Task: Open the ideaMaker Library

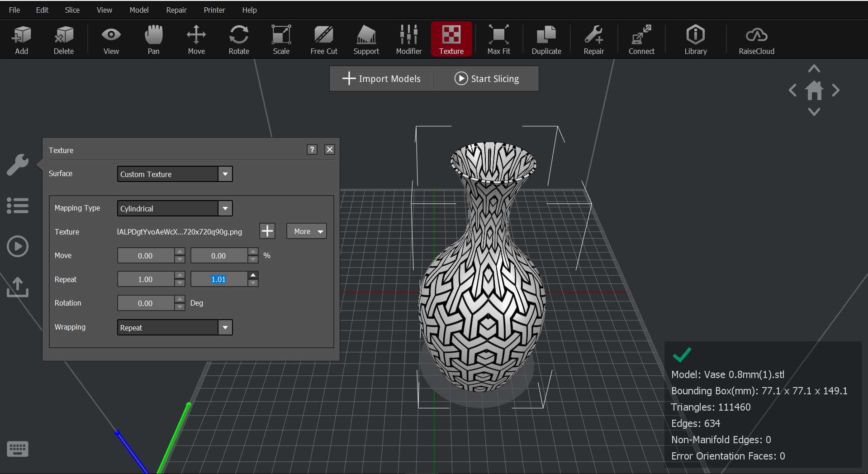Action: pos(695,39)
